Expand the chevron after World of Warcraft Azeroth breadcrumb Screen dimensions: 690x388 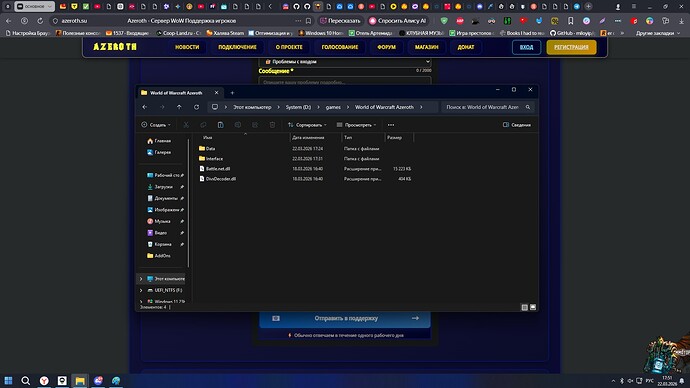coord(421,107)
